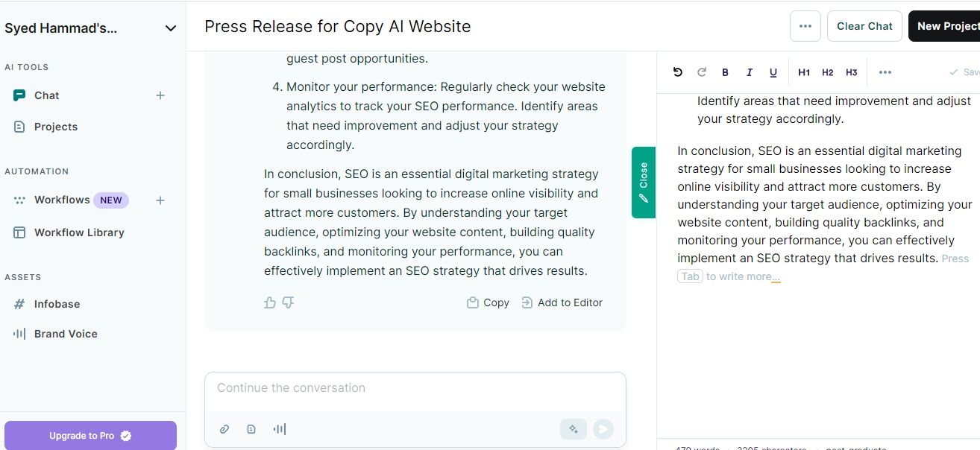The width and height of the screenshot is (980, 450).
Task: Open Projects in the sidebar
Action: 56,127
